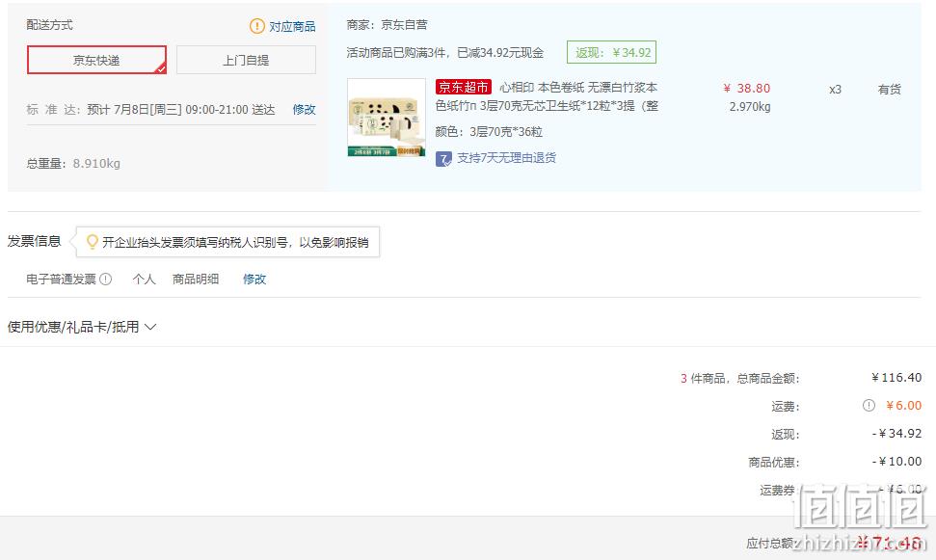Click the 返现: ¥34.92 cashback badge
Viewport: 936px width, 560px height.
611,53
